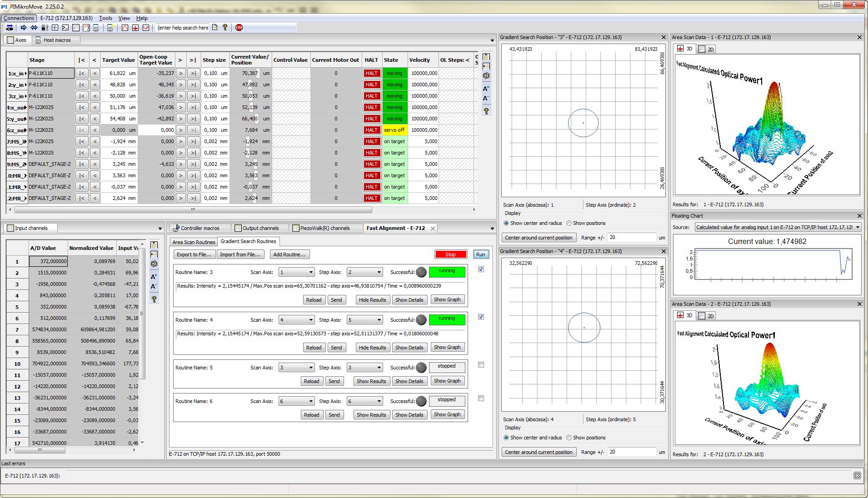This screenshot has width=868, height=498.
Task: Click the single step motion arrow icon
Action: point(24,28)
